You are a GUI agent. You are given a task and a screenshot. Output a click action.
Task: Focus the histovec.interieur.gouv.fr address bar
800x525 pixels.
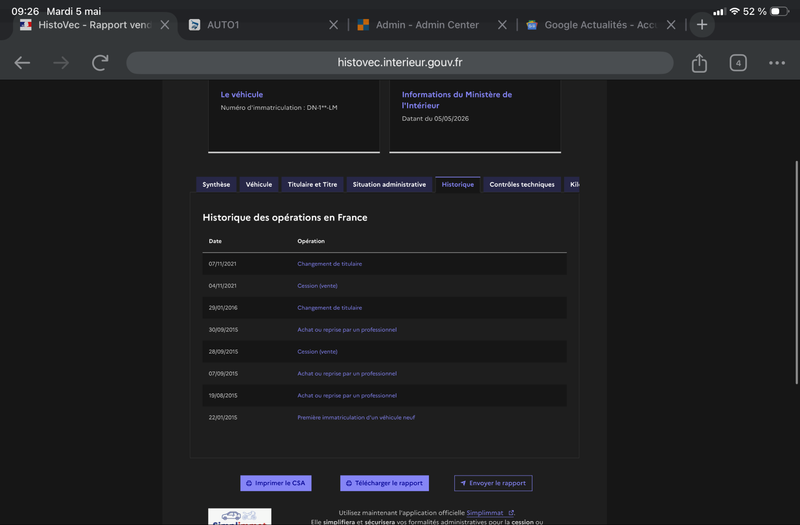[399, 63]
